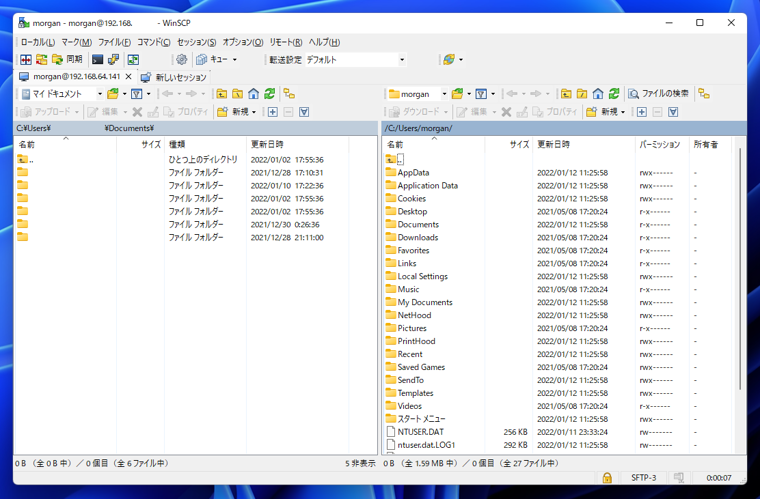760x499 pixels.
Task: Toggle local directory tree icon
Action: point(289,94)
